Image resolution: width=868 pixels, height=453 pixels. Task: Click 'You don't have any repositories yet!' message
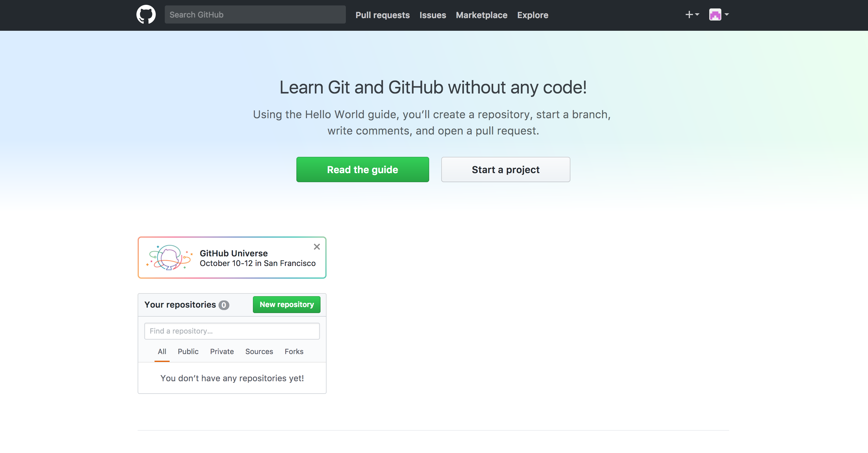[232, 378]
